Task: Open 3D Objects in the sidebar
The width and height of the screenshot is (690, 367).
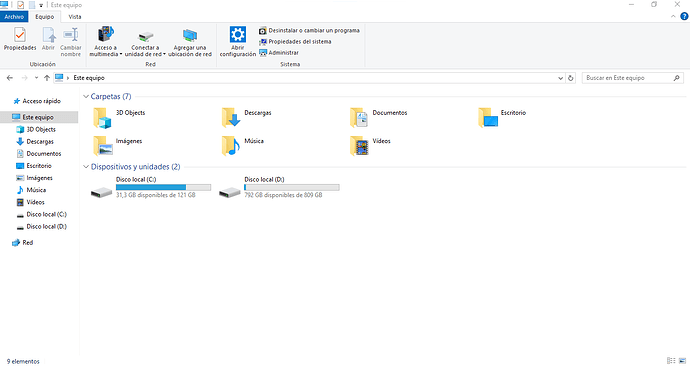Action: point(36,129)
